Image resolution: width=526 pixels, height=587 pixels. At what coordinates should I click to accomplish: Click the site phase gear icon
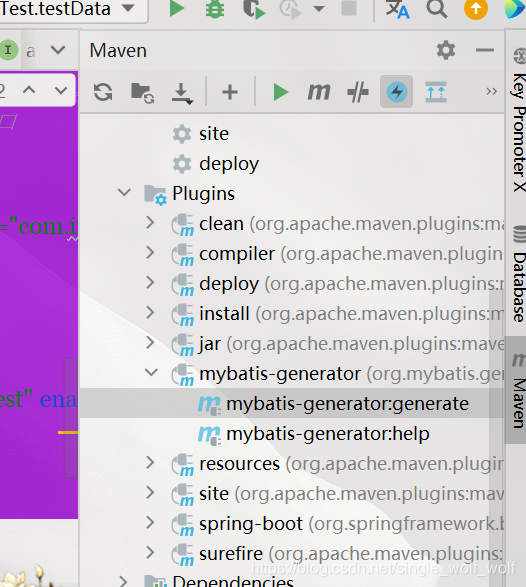(x=182, y=134)
